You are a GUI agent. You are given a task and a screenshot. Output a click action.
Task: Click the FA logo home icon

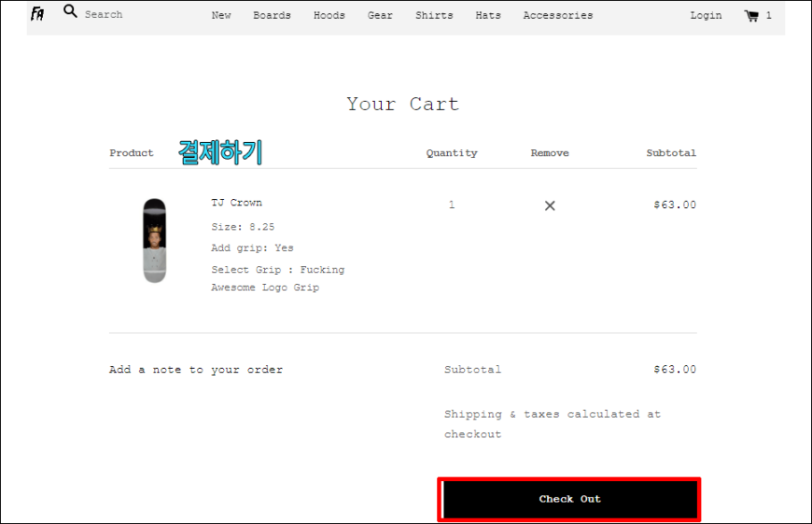(37, 13)
